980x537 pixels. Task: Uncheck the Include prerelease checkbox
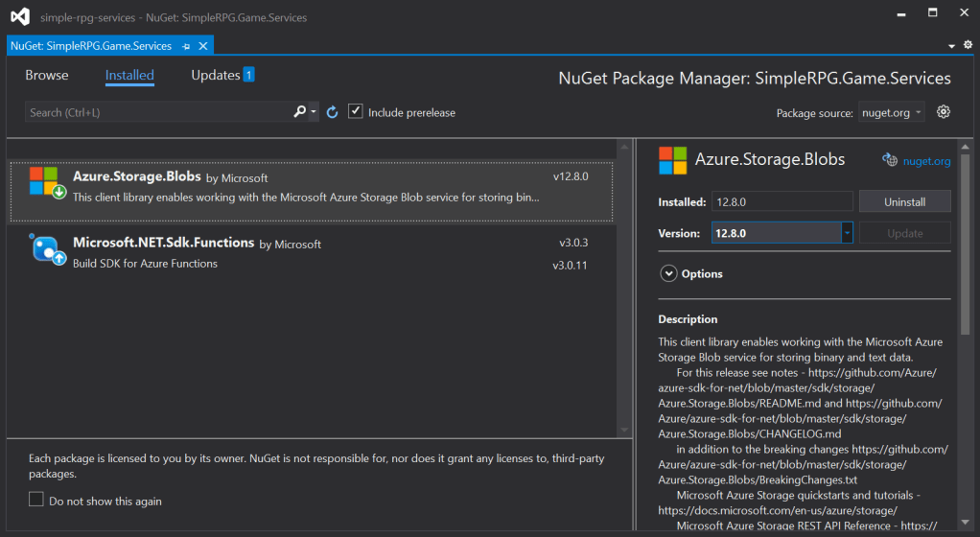(x=356, y=112)
